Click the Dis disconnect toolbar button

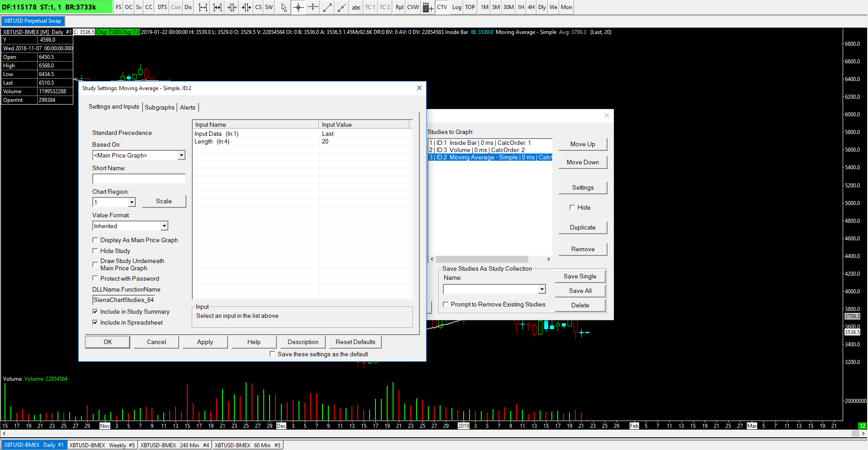tap(188, 7)
